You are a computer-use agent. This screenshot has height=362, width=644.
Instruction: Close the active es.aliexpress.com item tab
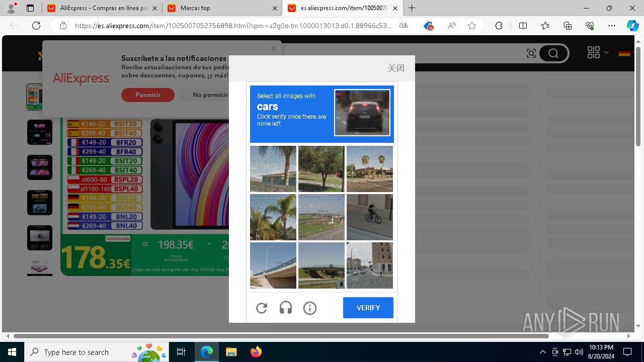click(x=395, y=8)
